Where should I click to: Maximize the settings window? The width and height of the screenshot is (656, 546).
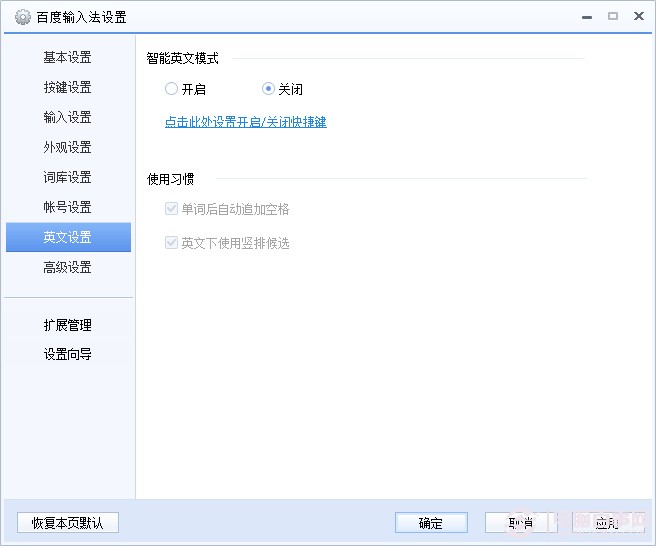pyautogui.click(x=613, y=16)
